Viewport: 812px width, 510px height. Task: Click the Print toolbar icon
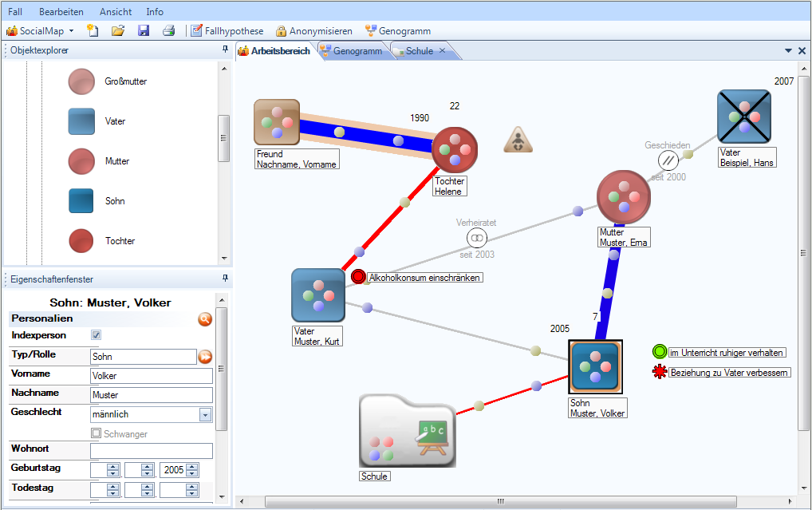(169, 30)
